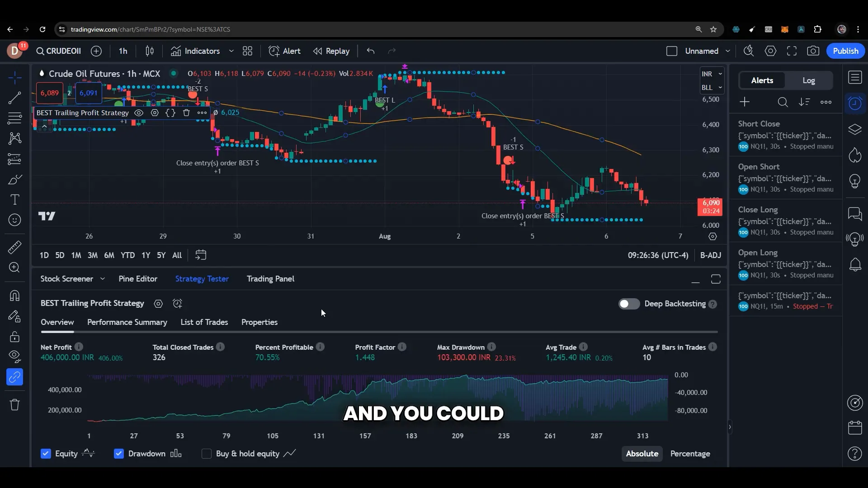Switch to Pine Editor tab

click(138, 279)
